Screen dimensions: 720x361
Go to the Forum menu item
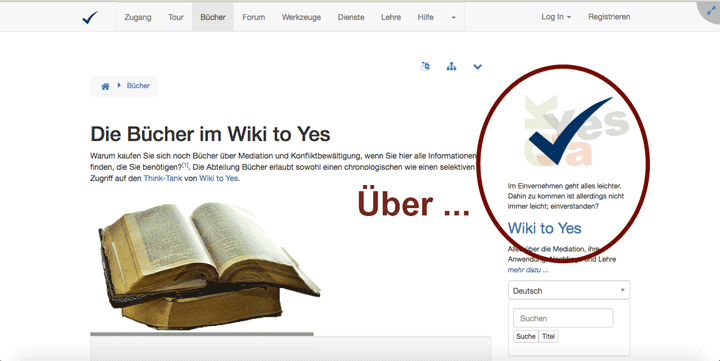click(253, 17)
